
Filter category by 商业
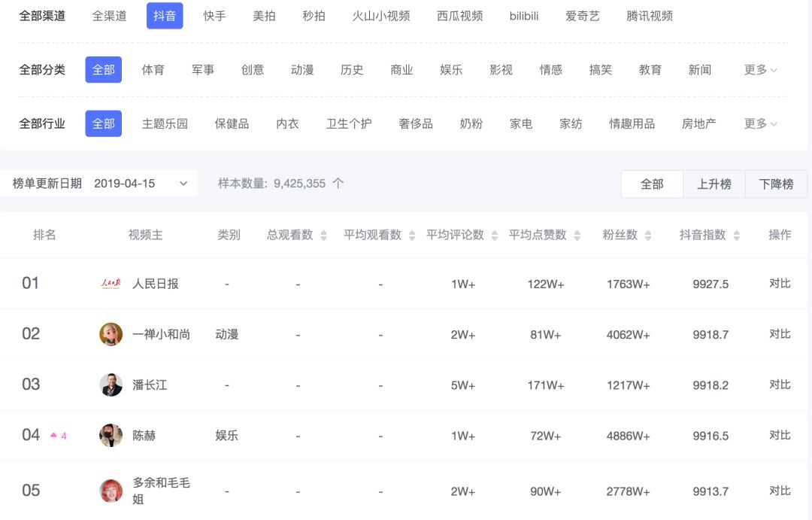click(401, 70)
